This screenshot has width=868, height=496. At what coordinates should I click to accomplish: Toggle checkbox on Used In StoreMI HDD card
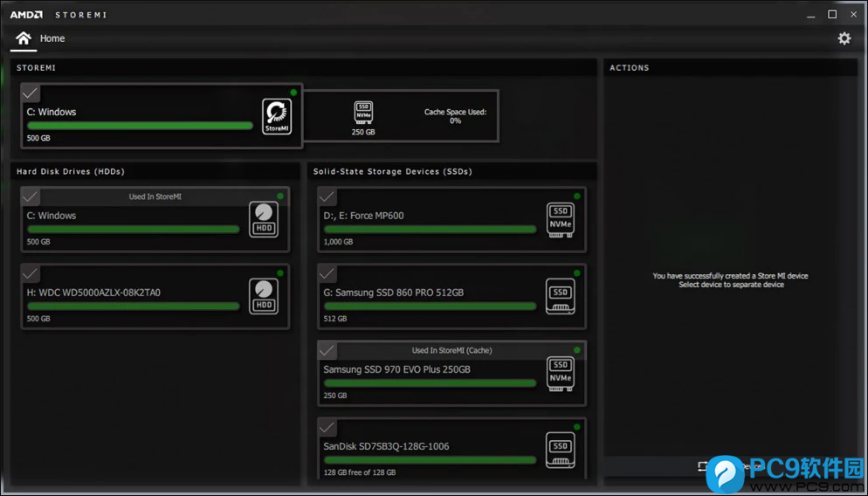(x=31, y=196)
